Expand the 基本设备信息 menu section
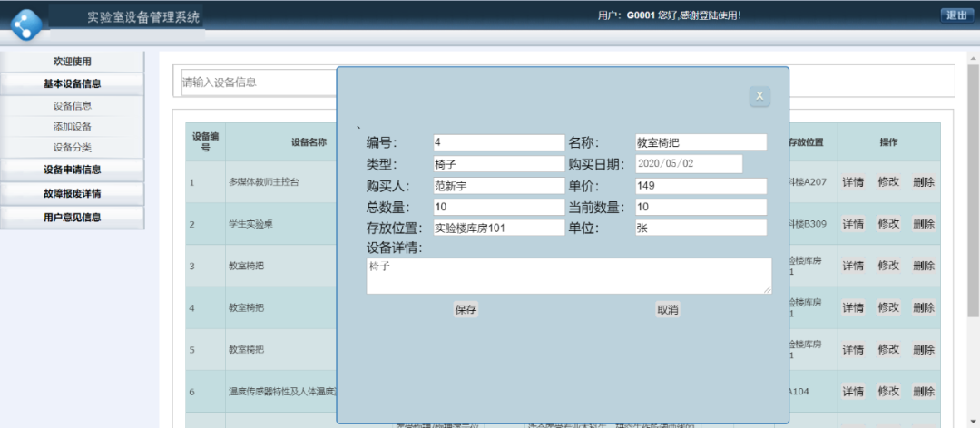 point(73,83)
